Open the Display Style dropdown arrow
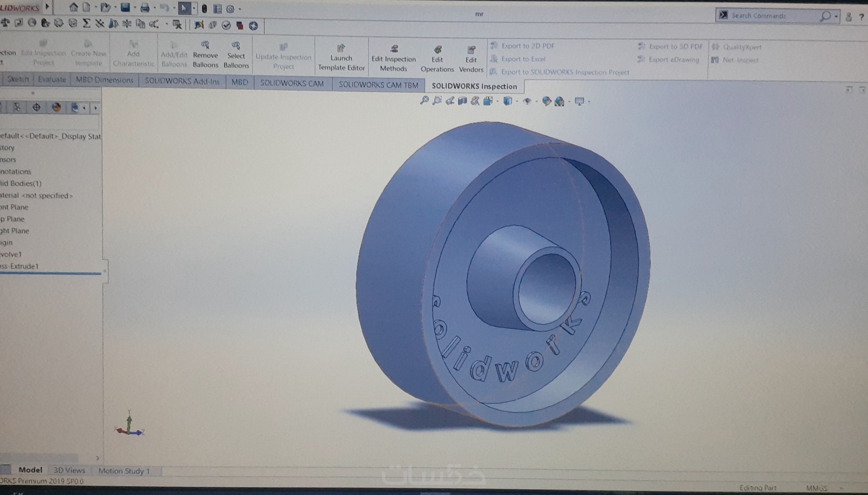This screenshot has width=868, height=495. (x=517, y=101)
